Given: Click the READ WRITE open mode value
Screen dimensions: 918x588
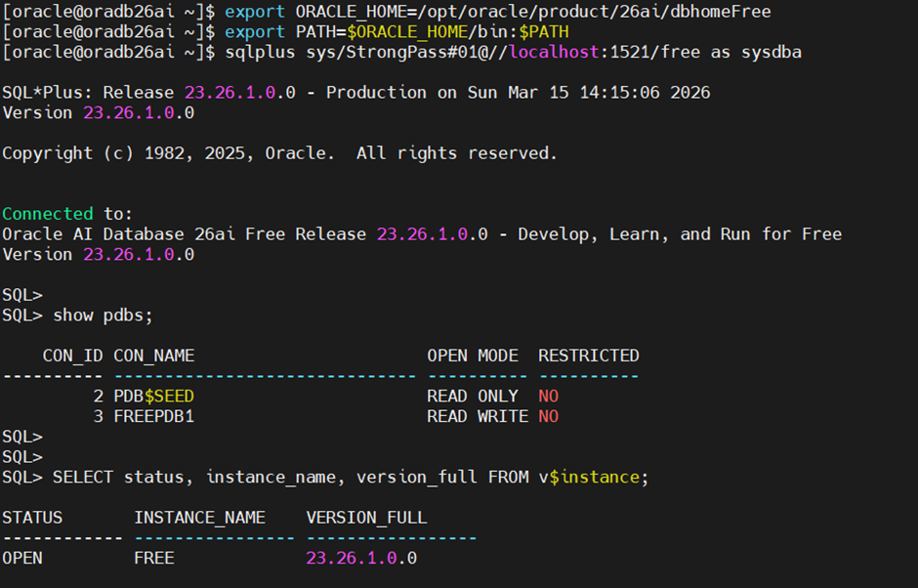Looking at the screenshot, I should click(478, 416).
